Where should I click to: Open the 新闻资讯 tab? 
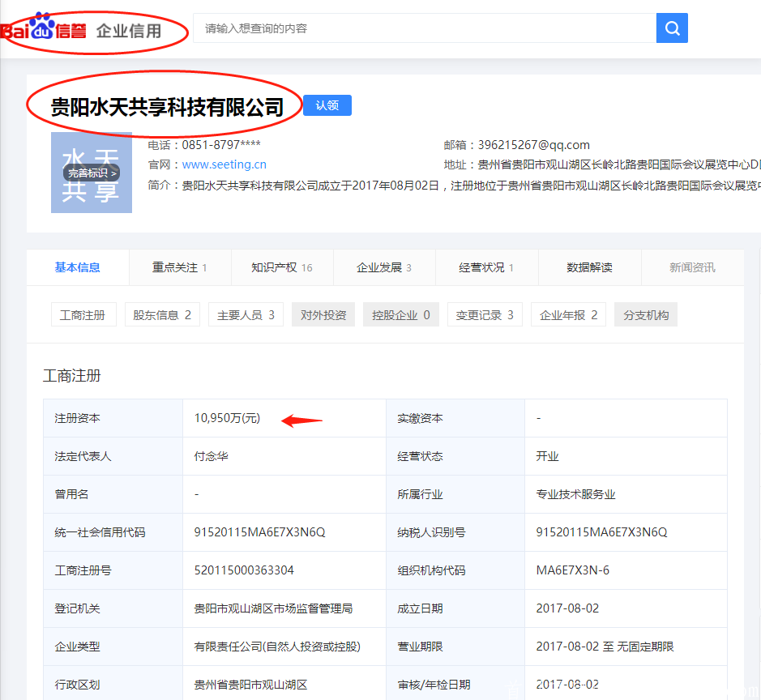pyautogui.click(x=693, y=267)
